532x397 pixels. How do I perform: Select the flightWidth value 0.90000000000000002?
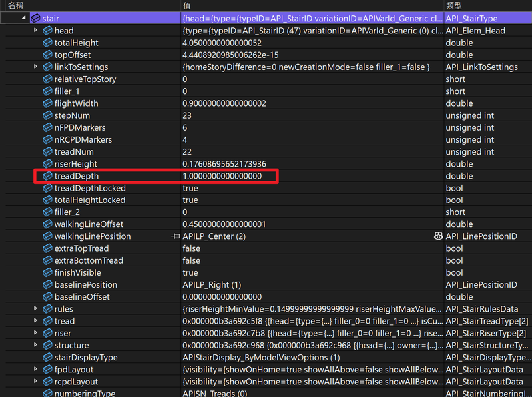(224, 103)
